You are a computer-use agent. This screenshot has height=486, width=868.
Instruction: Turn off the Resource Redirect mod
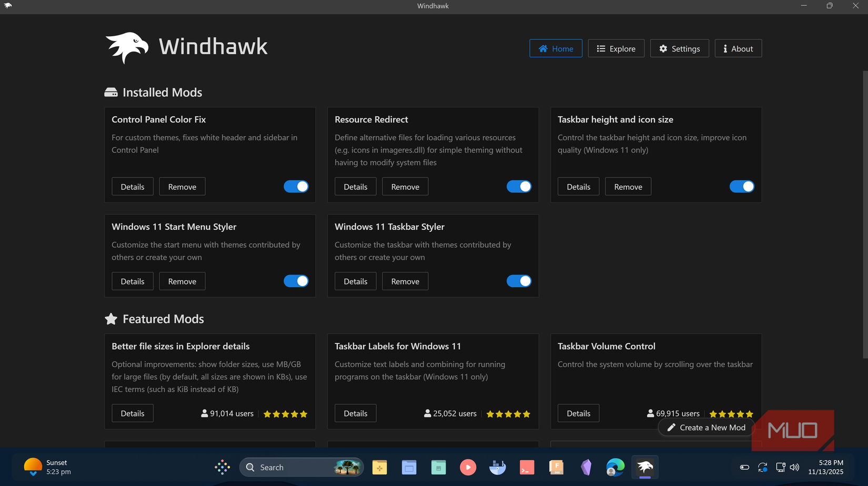519,186
